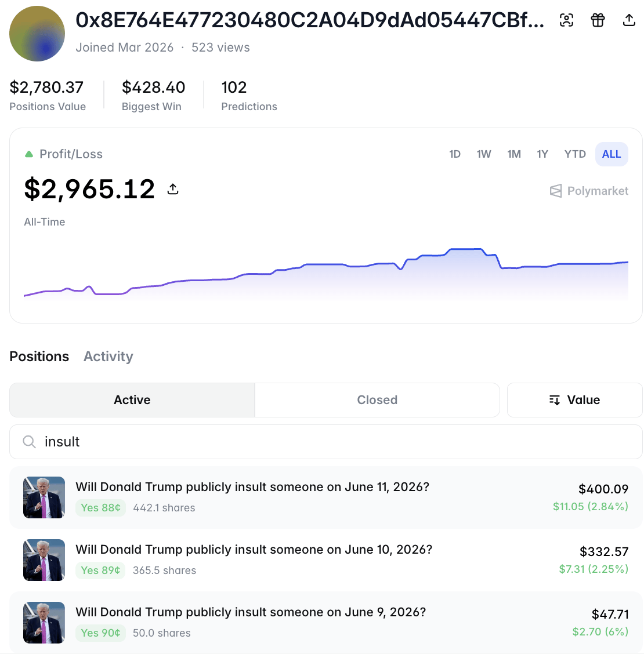The width and height of the screenshot is (644, 654).
Task: Click the Trump thumbnail for June 10 market
Action: (x=44, y=560)
